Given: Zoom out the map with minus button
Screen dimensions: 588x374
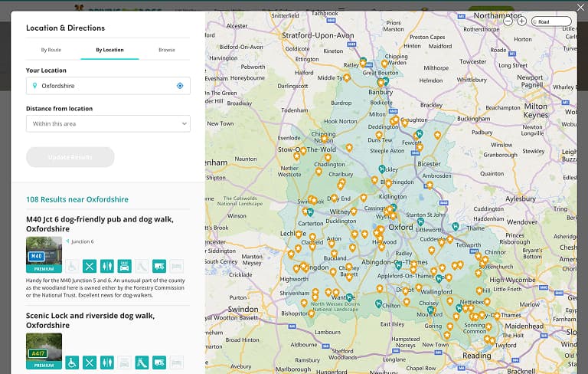Looking at the screenshot, I should 508,21.
